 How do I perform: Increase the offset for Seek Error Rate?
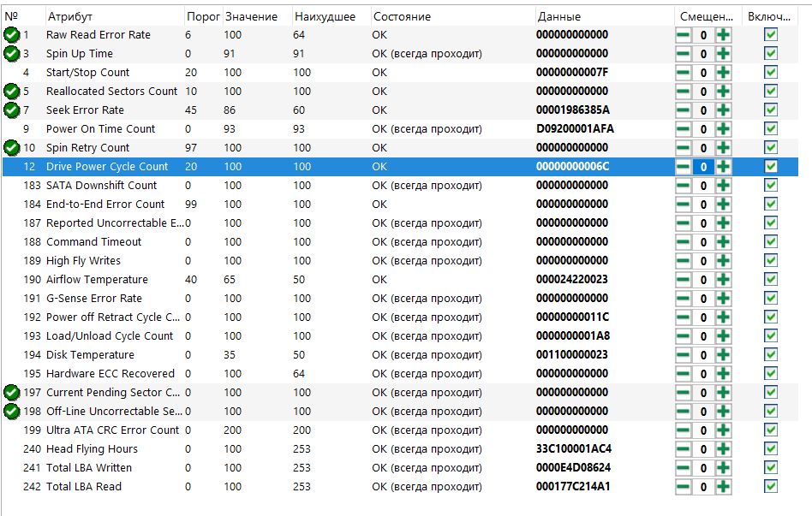723,110
